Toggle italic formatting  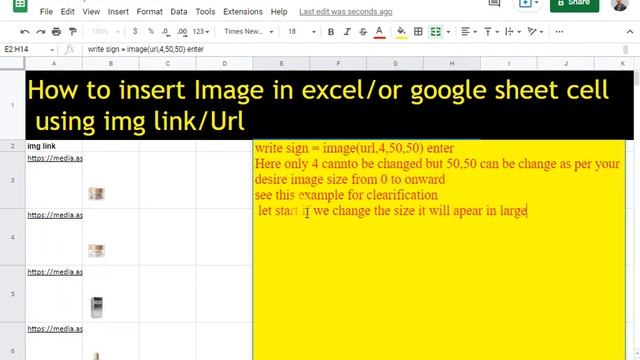point(347,31)
